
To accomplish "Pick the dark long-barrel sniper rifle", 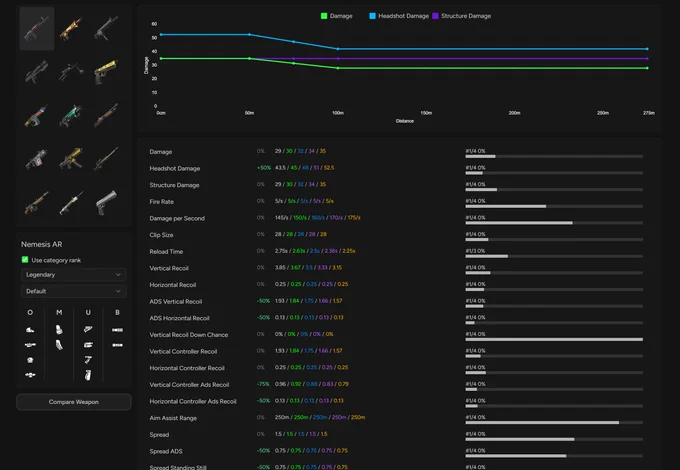I will (106, 159).
